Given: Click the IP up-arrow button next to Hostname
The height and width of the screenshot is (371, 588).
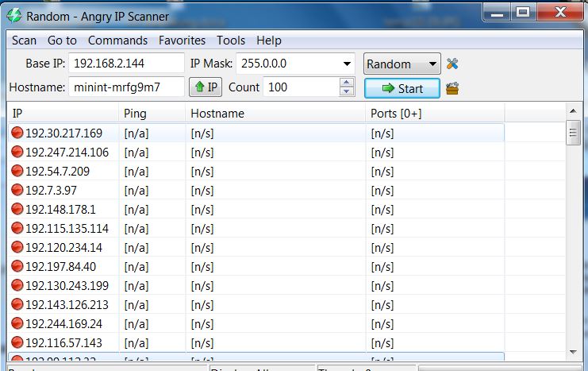Looking at the screenshot, I should [x=206, y=87].
